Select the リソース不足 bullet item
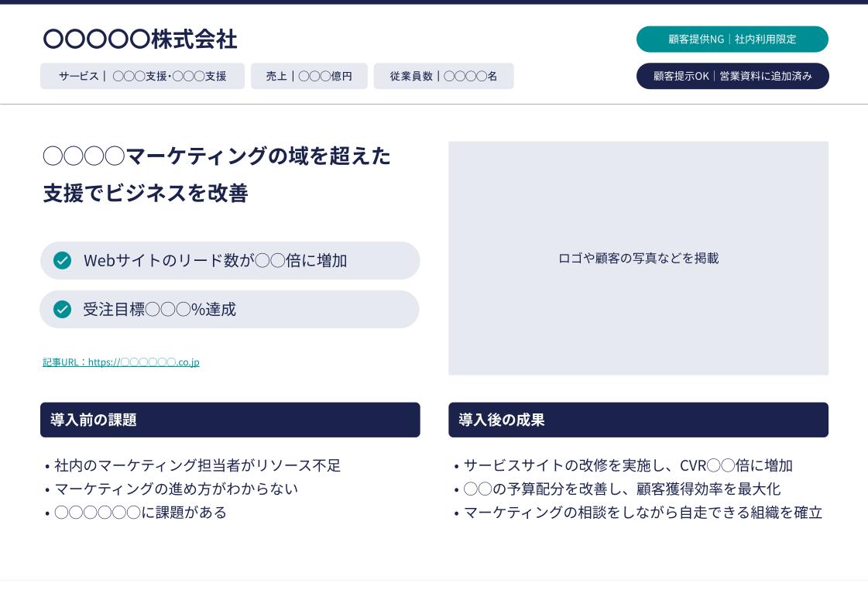Screen dimensions: 868x614 point(197,465)
